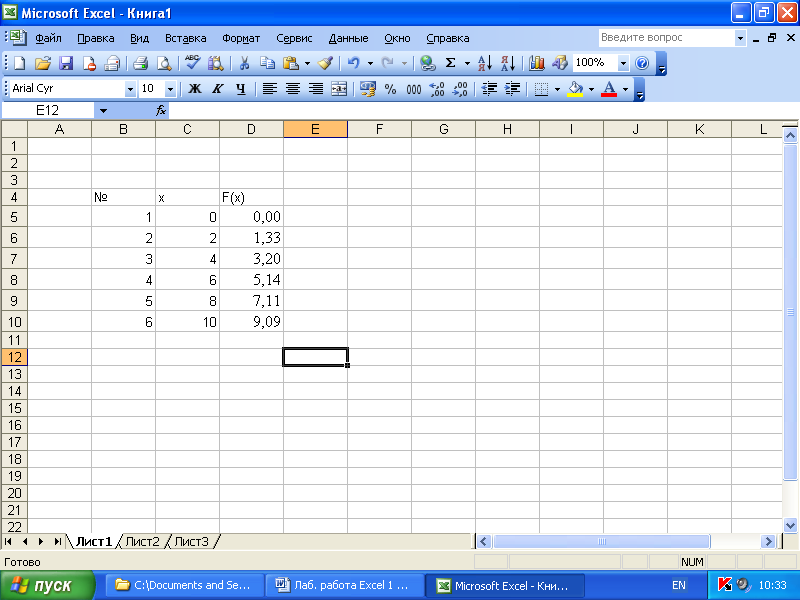Select cell D8 containing 5,14

[x=252, y=280]
